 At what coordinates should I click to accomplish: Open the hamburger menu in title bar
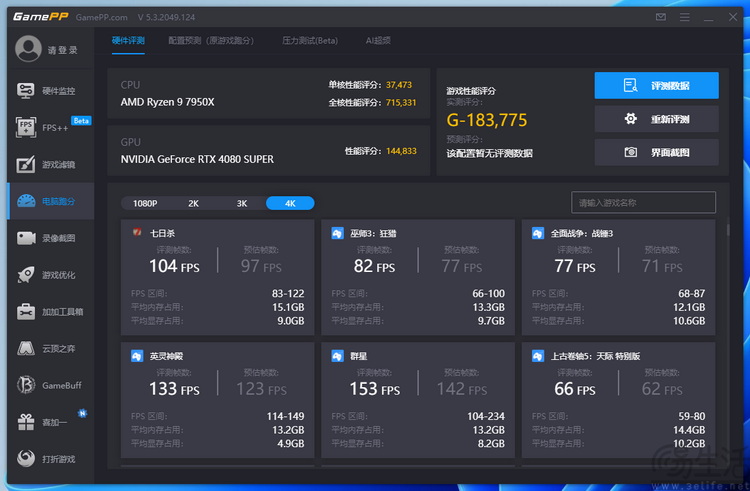coord(684,17)
